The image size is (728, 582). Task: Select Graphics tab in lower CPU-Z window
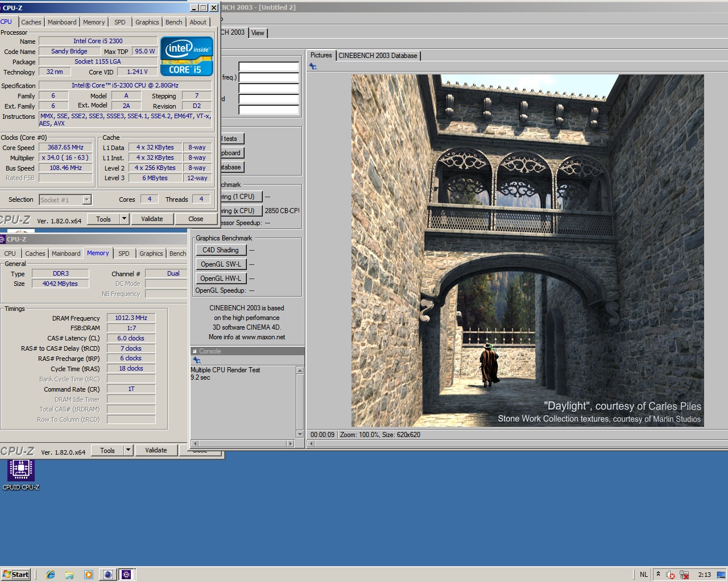coord(151,253)
